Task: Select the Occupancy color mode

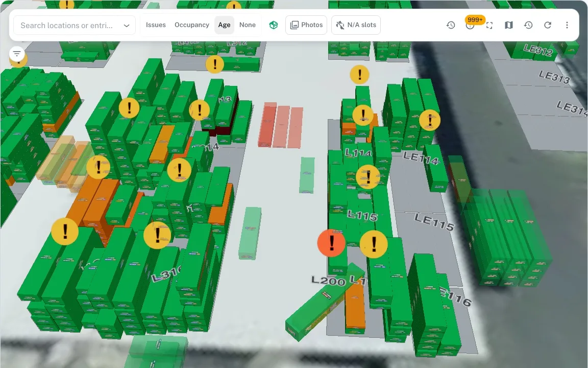Action: 191,25
